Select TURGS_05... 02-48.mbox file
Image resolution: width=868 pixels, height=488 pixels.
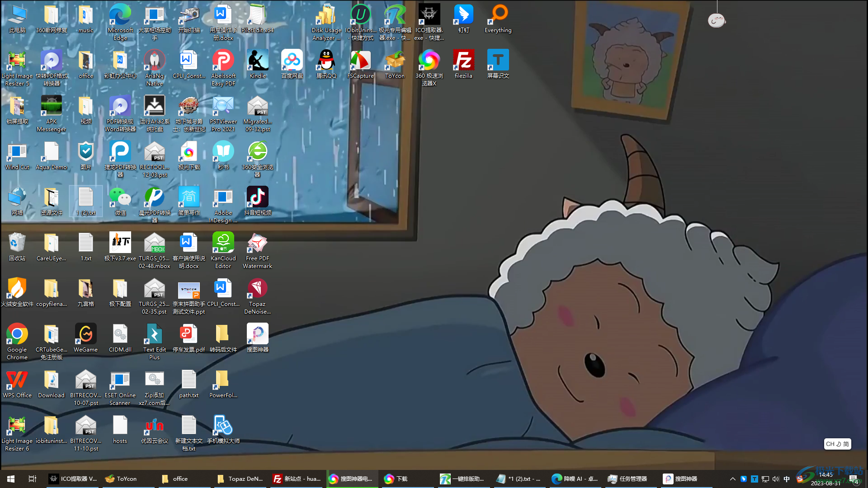(x=154, y=250)
